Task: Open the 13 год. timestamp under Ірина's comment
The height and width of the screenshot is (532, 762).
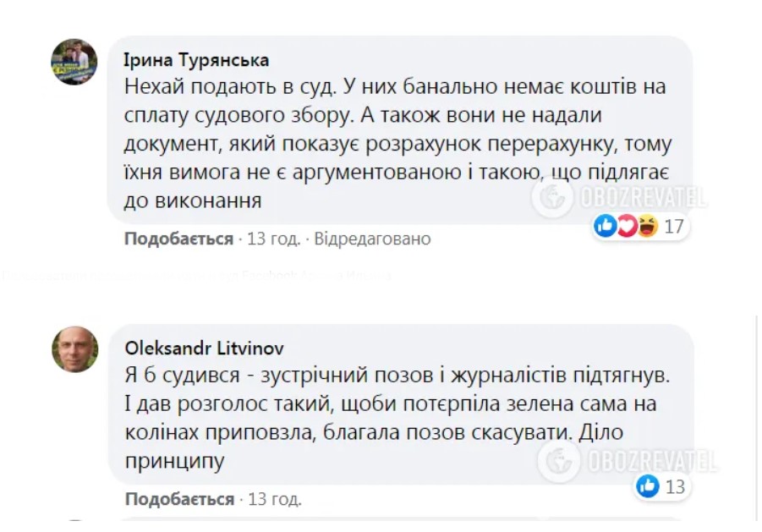Action: [274, 239]
